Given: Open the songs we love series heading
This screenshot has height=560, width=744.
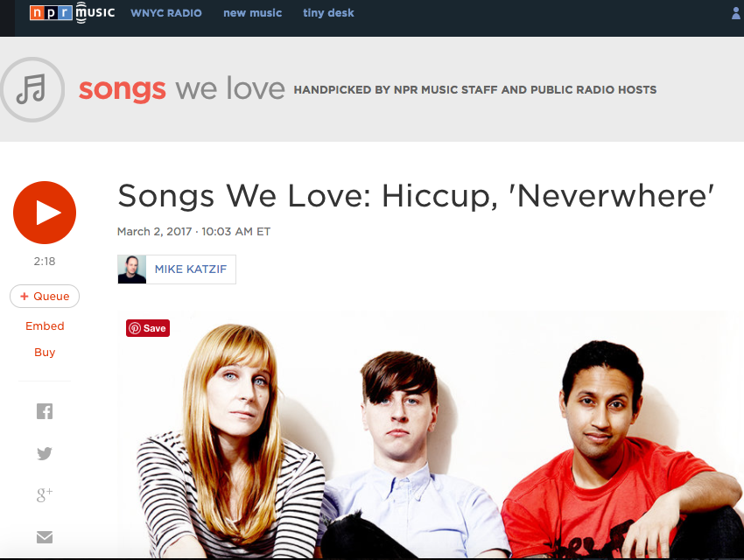Looking at the screenshot, I should [x=182, y=88].
